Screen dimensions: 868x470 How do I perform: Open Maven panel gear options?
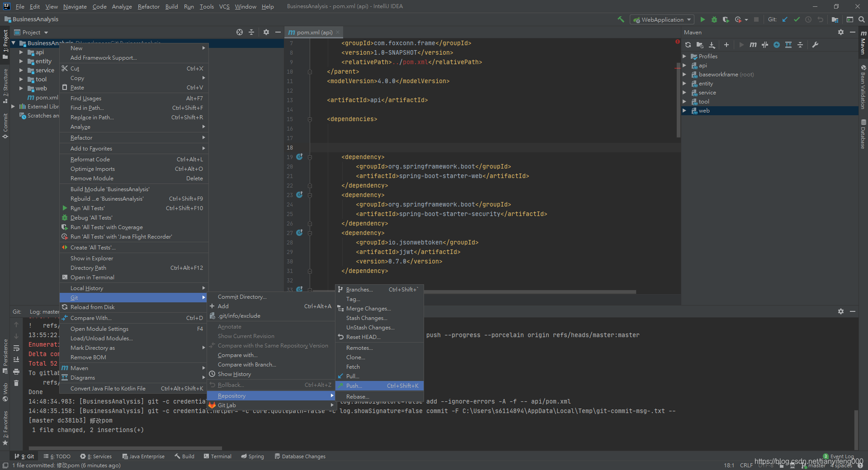pos(841,32)
